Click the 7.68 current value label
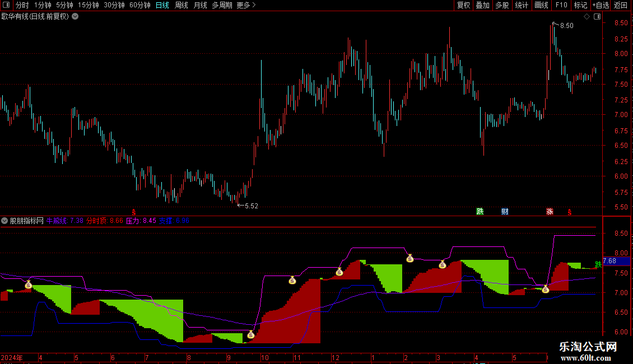633x364 pixels. (616, 261)
